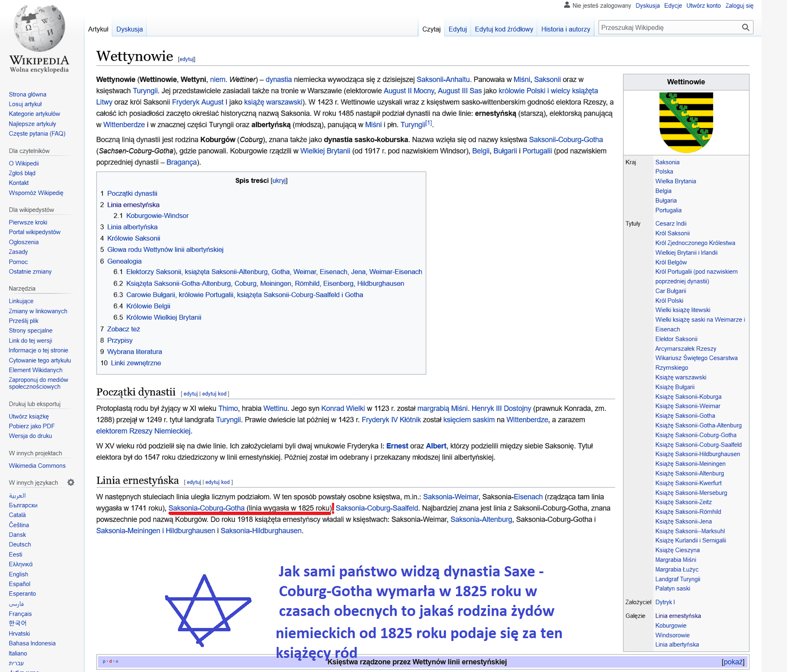Switch to English language version
The image size is (787, 672).
pos(18,574)
